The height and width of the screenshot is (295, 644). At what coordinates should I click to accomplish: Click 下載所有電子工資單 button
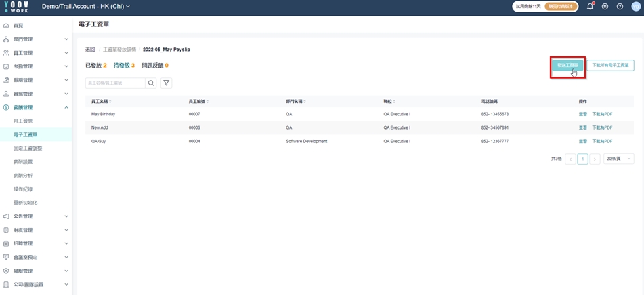pos(610,66)
